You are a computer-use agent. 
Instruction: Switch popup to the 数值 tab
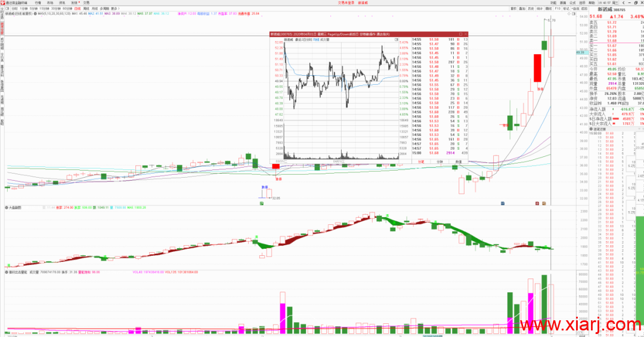pyautogui.click(x=458, y=162)
